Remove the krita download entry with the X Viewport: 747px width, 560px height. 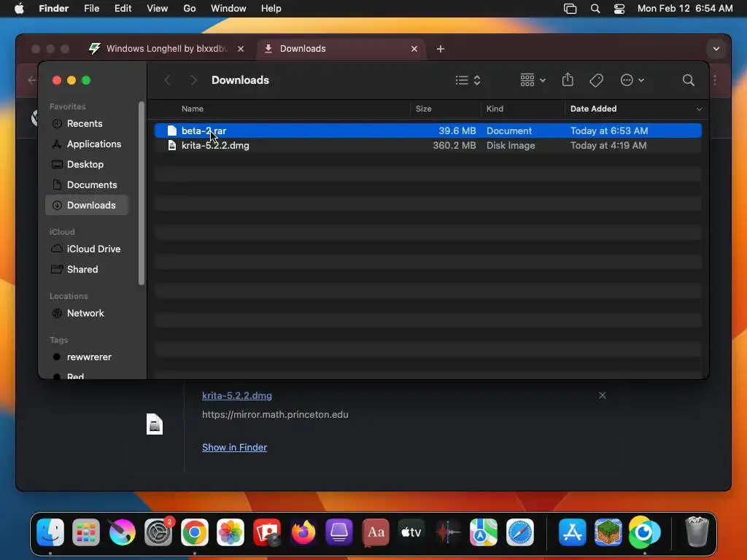click(602, 395)
